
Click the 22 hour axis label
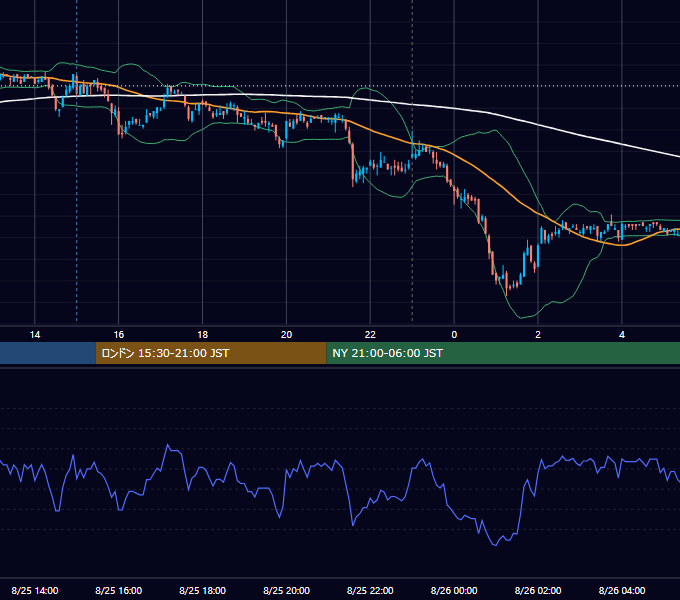[x=370, y=335]
